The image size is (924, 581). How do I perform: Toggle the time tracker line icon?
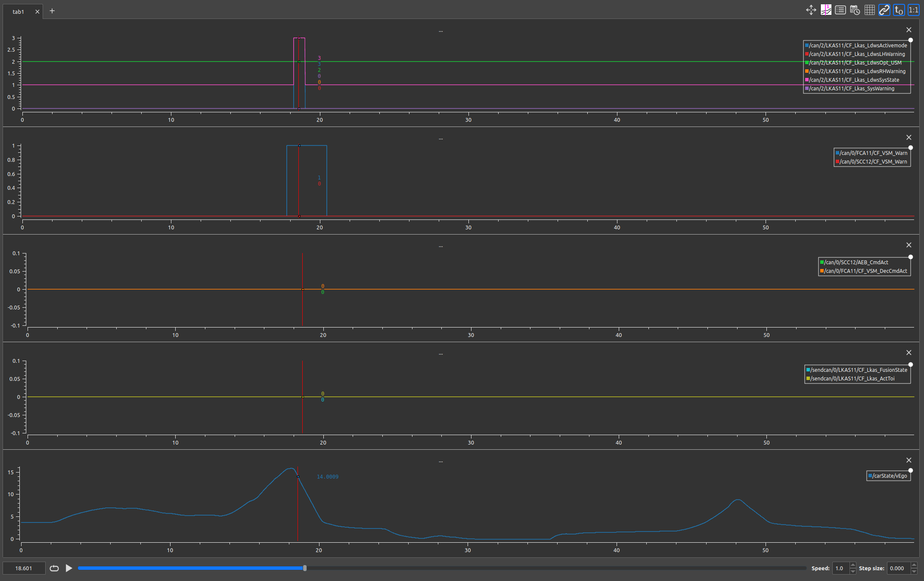[x=826, y=10]
